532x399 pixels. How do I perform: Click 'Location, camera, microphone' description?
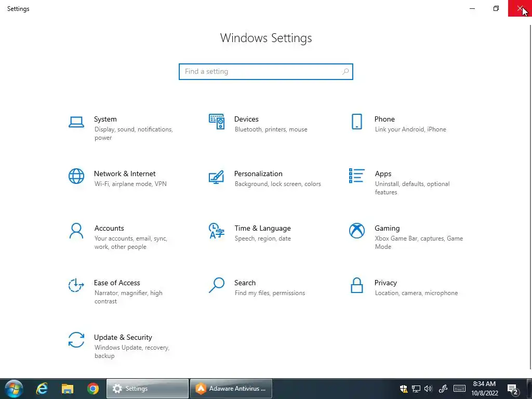click(x=416, y=293)
